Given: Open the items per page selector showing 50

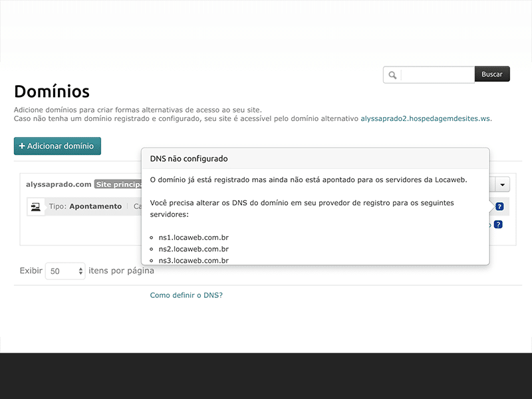Looking at the screenshot, I should (x=65, y=271).
